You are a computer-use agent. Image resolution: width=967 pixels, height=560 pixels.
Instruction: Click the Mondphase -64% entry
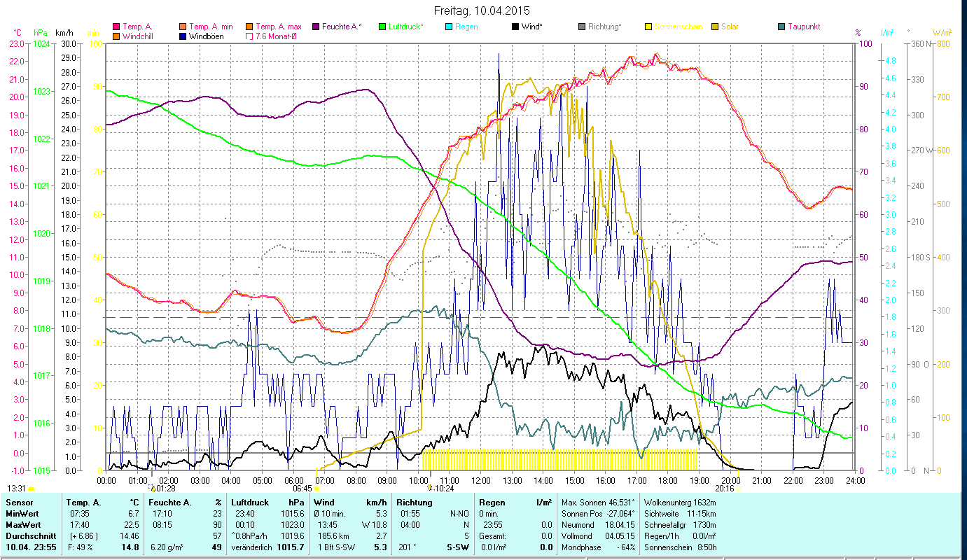tap(599, 547)
